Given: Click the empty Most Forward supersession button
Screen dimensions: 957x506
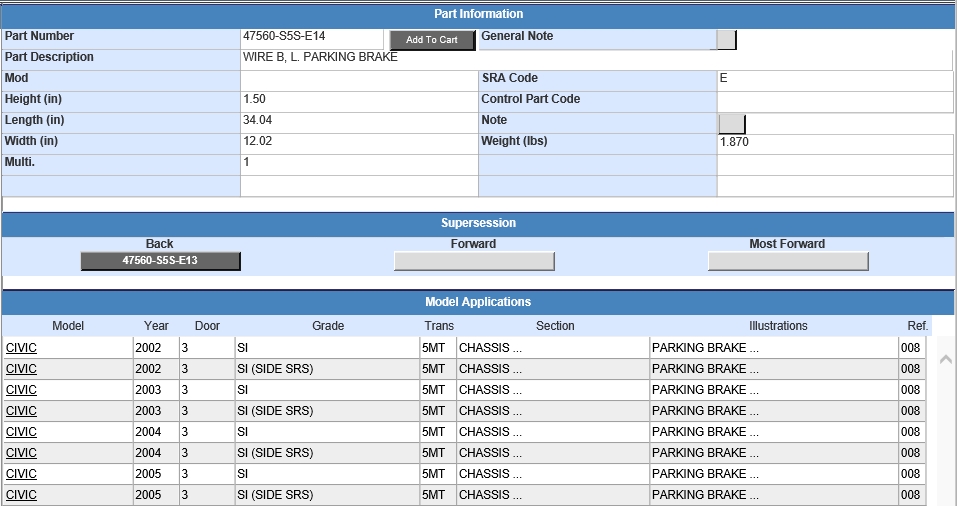Looking at the screenshot, I should point(788,261).
